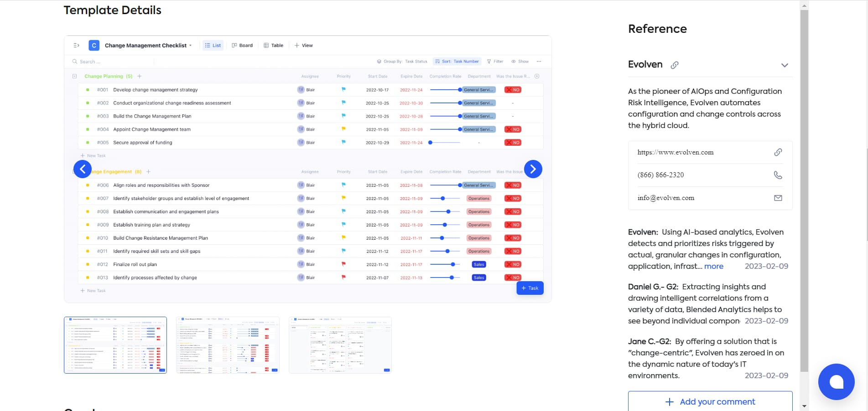Screen dimensions: 868x411
Task: Click the link icon next to Evolven heading
Action: [675, 65]
